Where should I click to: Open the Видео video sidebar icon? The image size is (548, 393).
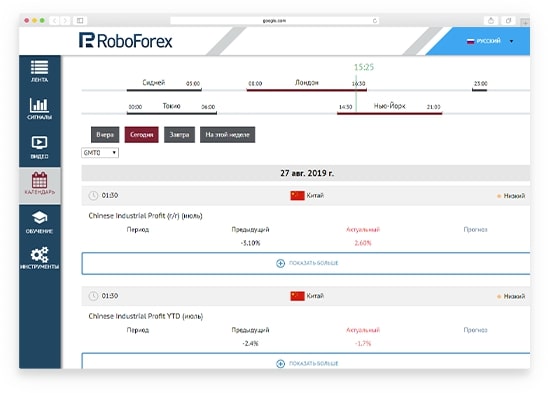pos(39,147)
